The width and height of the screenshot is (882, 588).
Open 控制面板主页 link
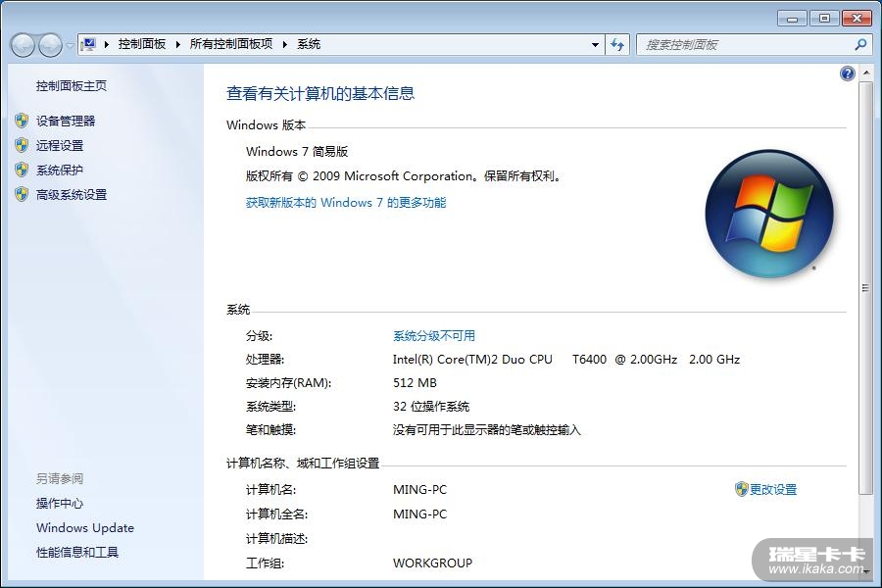(x=72, y=85)
